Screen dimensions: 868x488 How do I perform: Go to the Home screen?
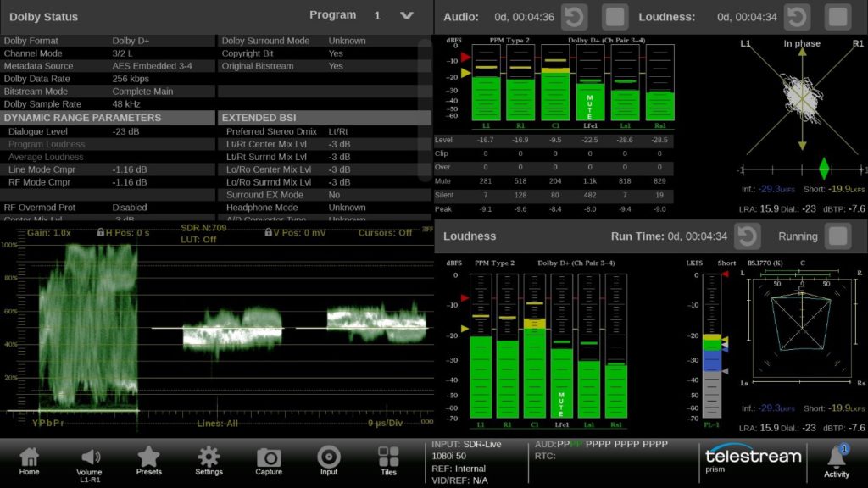30,460
